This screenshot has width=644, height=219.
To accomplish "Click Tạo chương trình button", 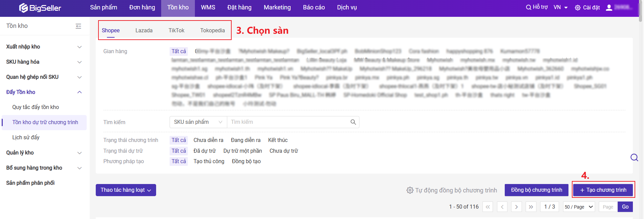I will coord(603,190).
